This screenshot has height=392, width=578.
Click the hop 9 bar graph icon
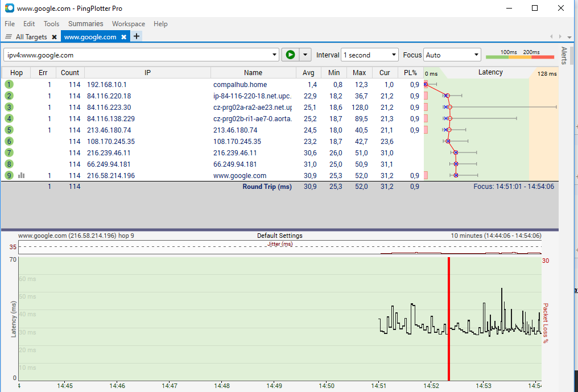21,176
